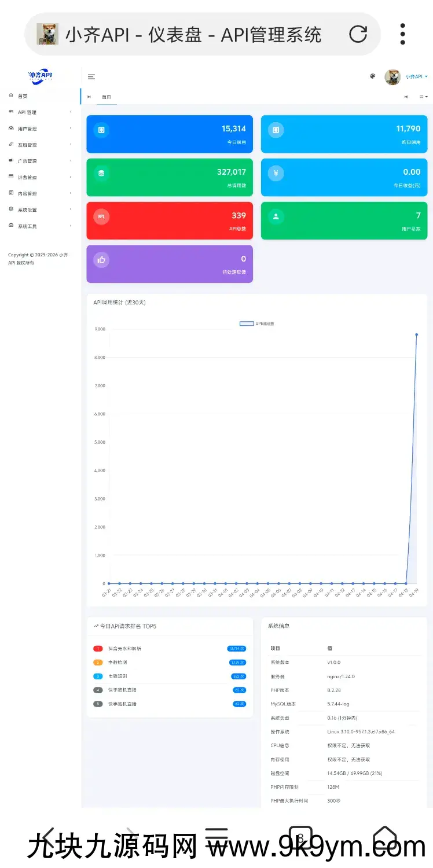Click the 计费管理 card icon
433x868 pixels.
click(11, 176)
